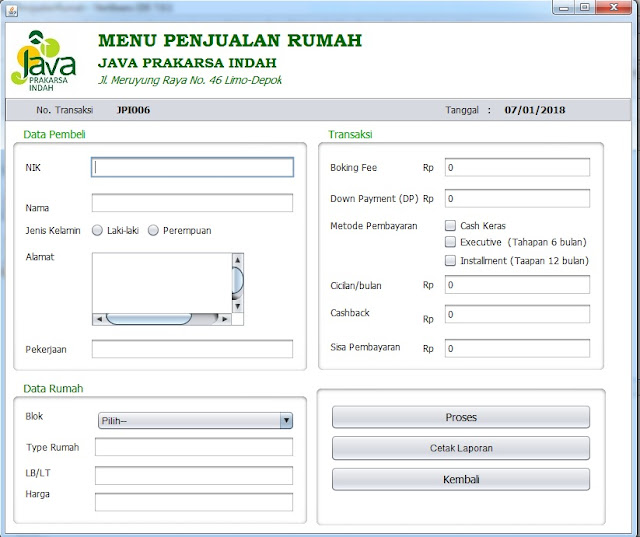Click the Alamat vertical scrollbar thumb
640x537 pixels.
click(238, 280)
